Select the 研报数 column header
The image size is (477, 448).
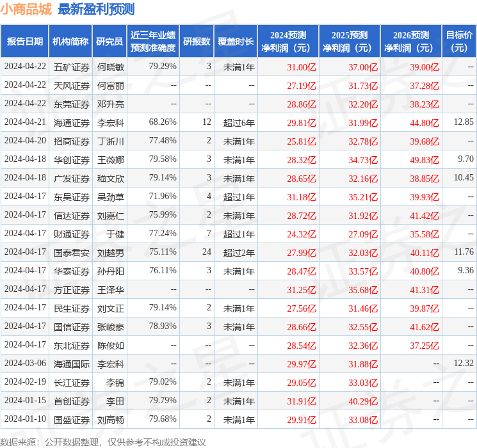[197, 42]
